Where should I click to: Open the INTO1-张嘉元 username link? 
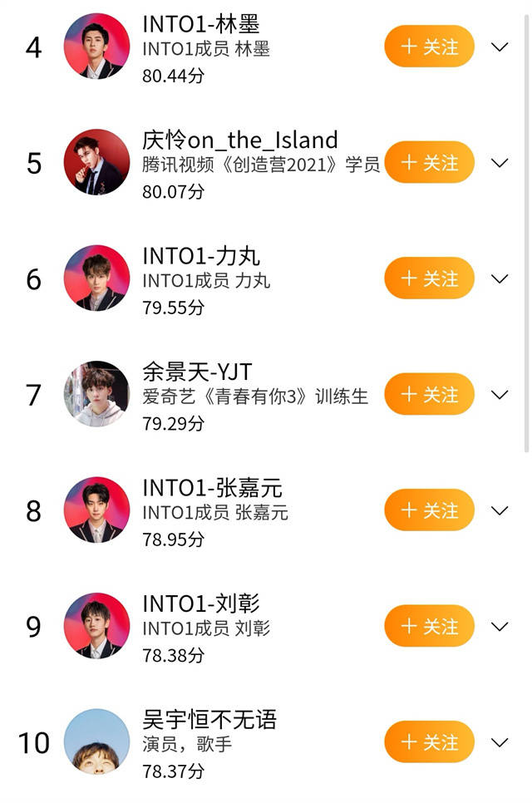pos(212,488)
